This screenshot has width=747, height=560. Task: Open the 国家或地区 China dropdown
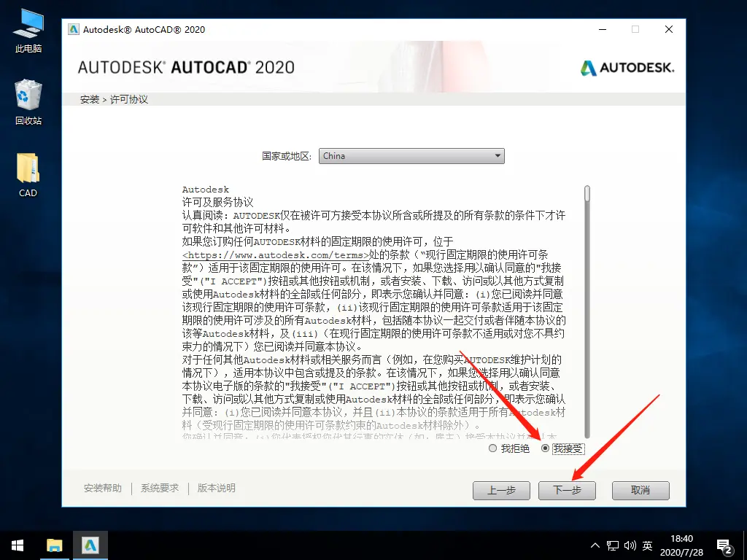411,156
